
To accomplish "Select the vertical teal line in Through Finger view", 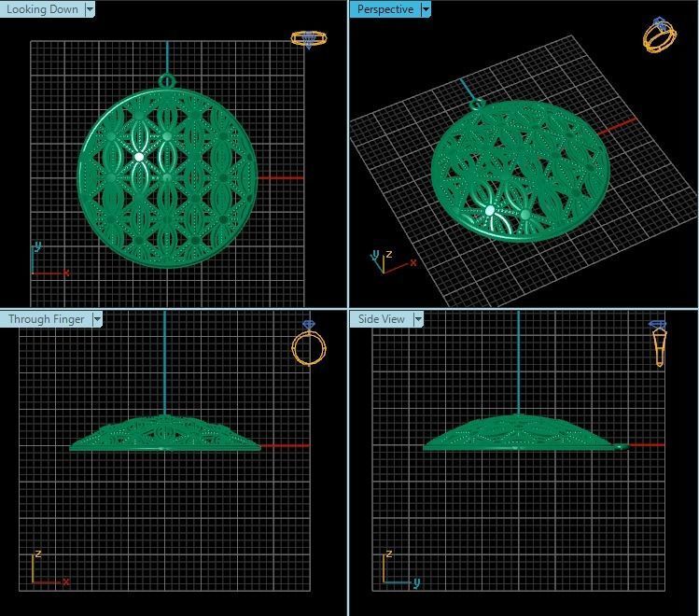I will (164, 363).
